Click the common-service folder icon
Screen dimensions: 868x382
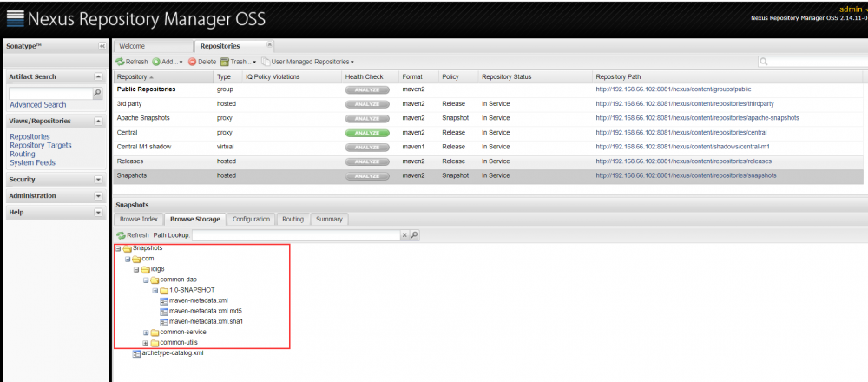[155, 333]
